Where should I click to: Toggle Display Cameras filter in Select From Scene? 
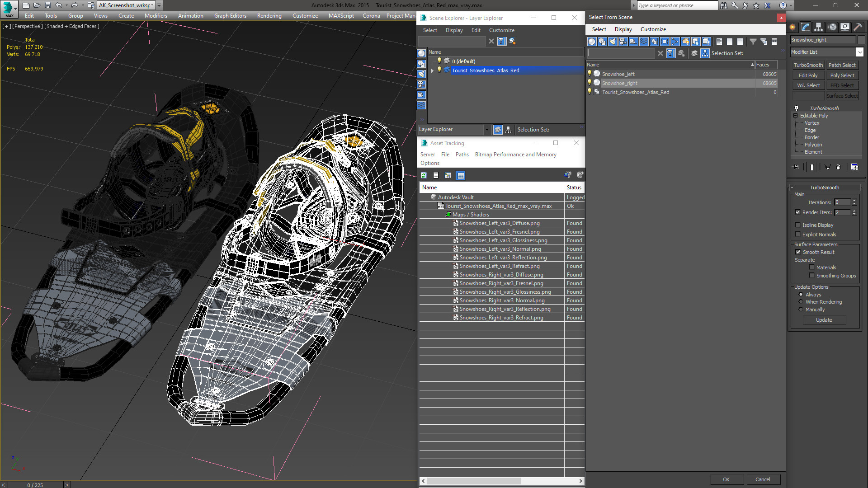[623, 42]
